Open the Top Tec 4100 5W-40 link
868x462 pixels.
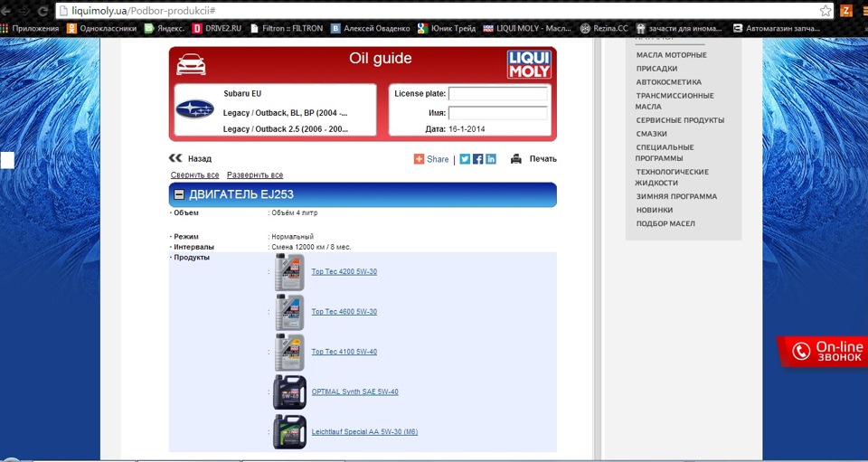(x=344, y=352)
